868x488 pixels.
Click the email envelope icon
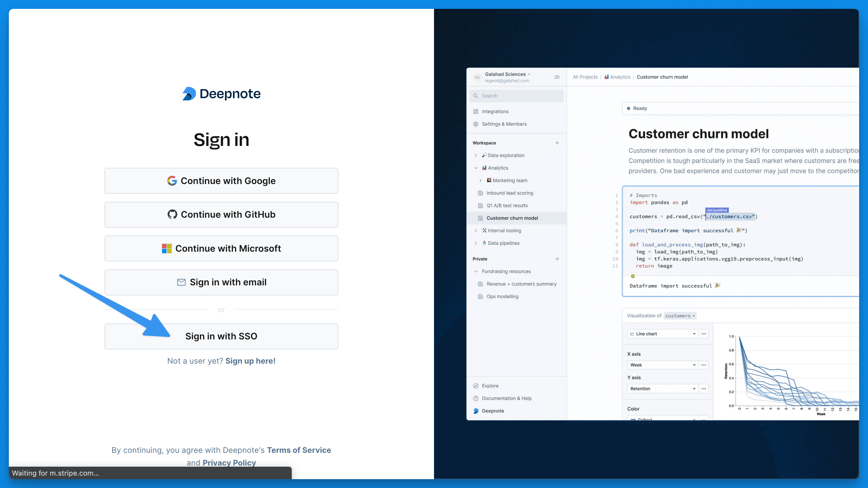(x=181, y=282)
